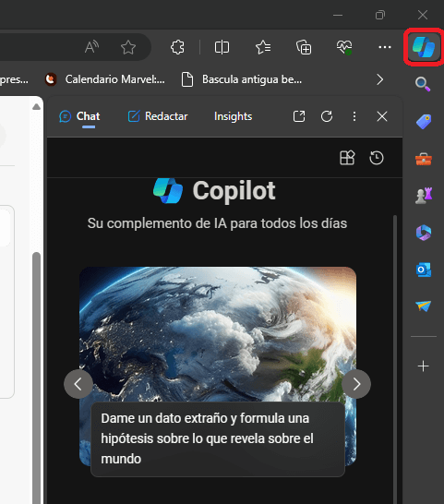
Task: Open the Tools briefcase sidebar icon
Action: pyautogui.click(x=424, y=159)
